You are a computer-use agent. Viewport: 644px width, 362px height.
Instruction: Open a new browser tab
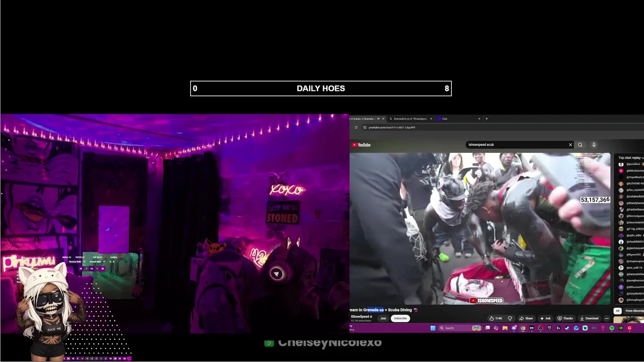click(x=486, y=119)
